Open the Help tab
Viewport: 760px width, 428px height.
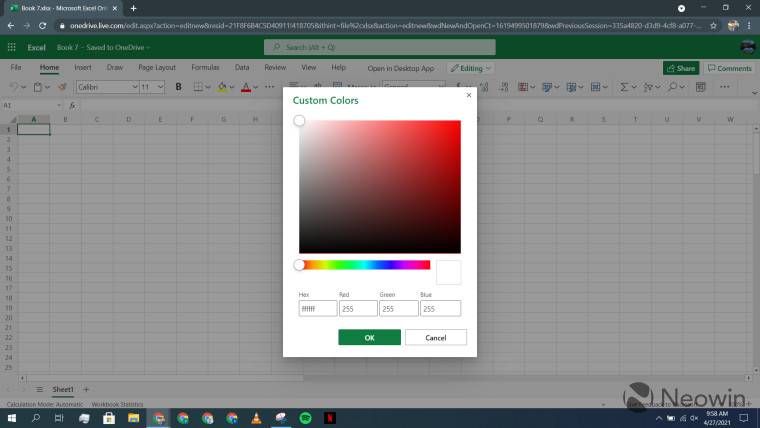pos(338,67)
